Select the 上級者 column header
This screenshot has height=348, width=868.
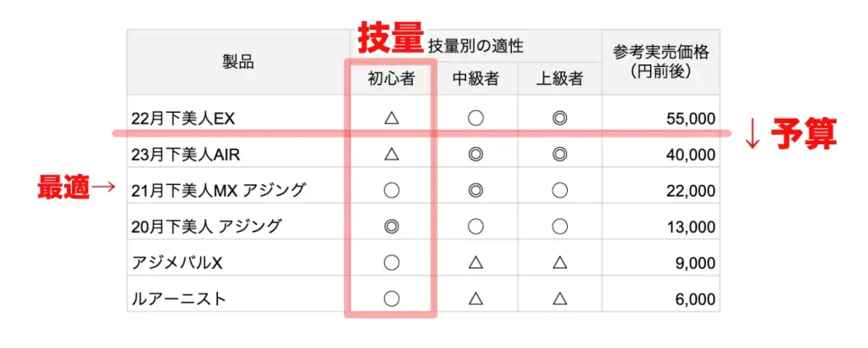coord(559,79)
